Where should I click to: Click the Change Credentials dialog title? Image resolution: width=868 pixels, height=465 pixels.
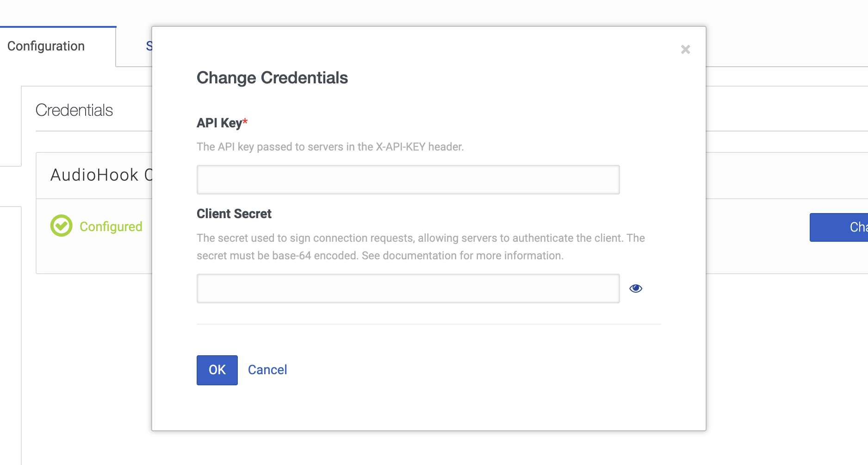(272, 78)
